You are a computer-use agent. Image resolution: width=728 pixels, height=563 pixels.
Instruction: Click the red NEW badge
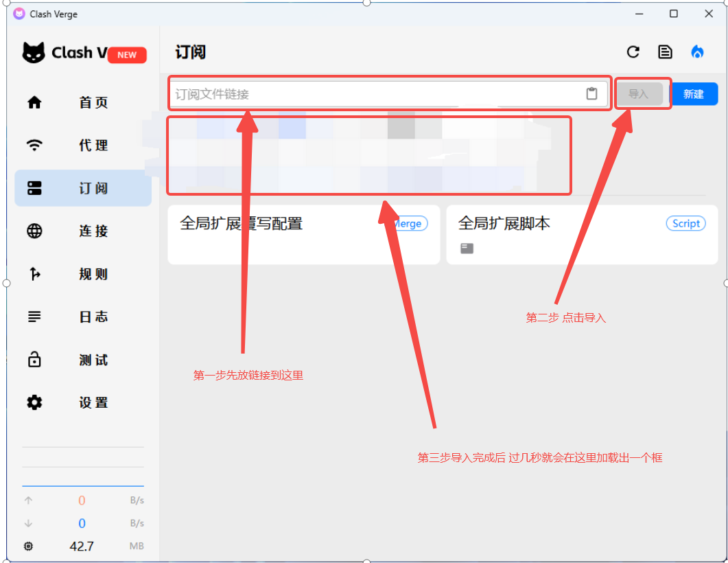127,55
